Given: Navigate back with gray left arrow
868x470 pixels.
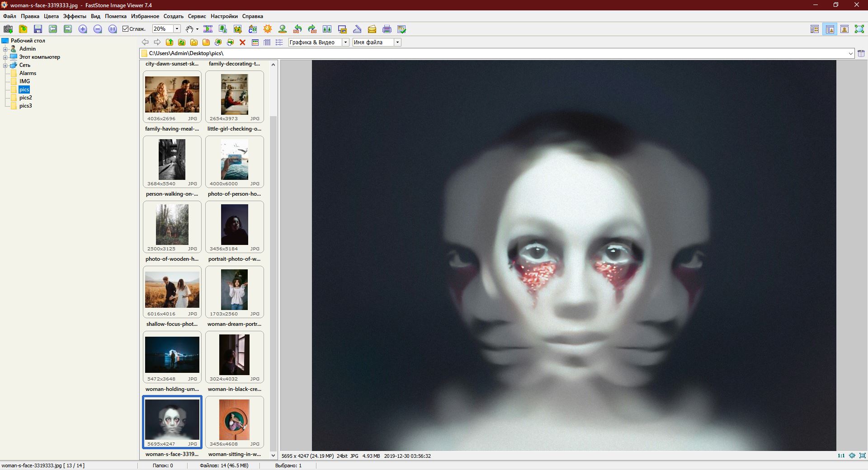Looking at the screenshot, I should (x=145, y=42).
